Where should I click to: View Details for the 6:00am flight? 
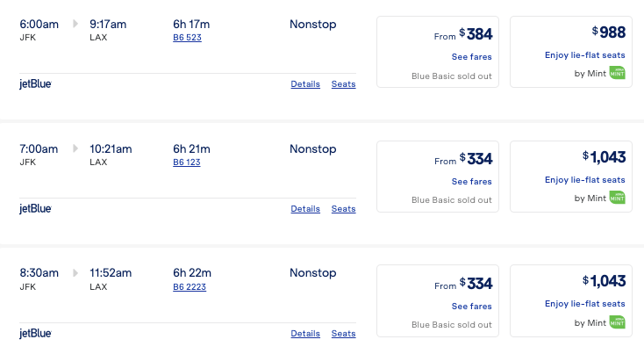[305, 84]
